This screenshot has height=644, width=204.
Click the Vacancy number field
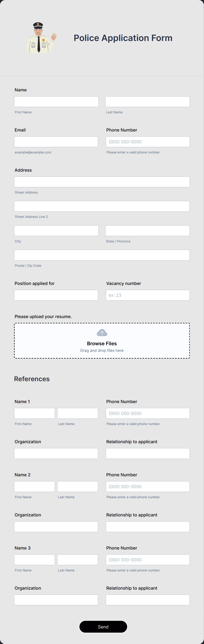point(148,295)
